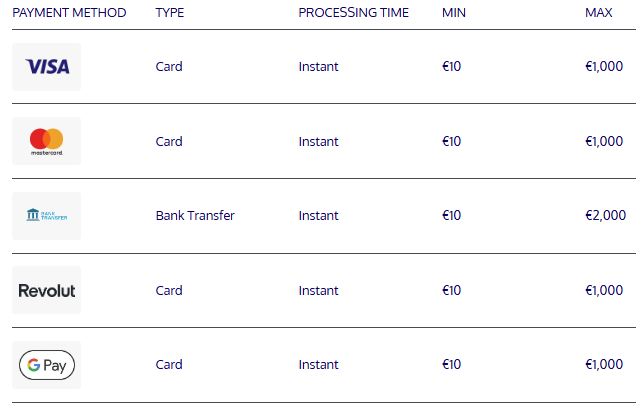The image size is (636, 406).
Task: Select the Mastercard logo
Action: pos(46,141)
